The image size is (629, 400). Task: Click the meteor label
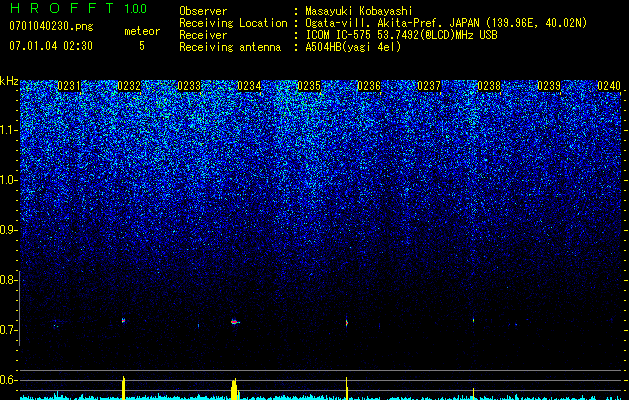tap(142, 31)
